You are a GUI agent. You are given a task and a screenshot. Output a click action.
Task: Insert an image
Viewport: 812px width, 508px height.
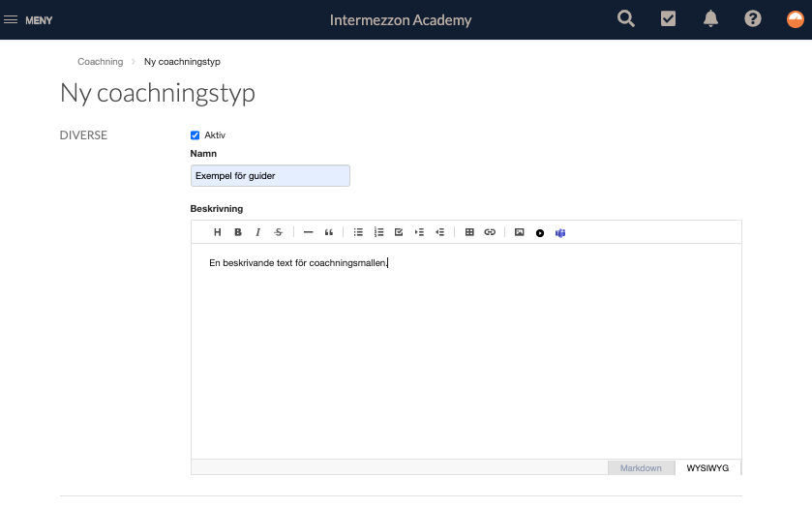pyautogui.click(x=520, y=232)
